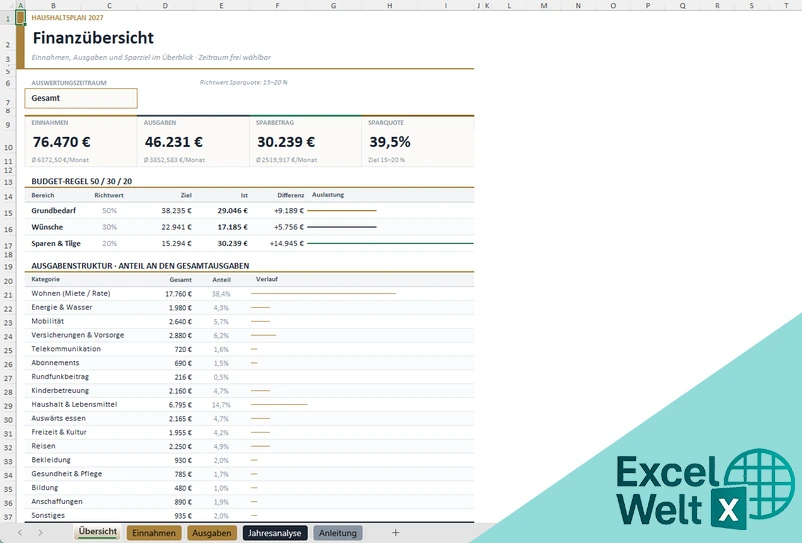This screenshot has height=543, width=802.
Task: Click the Bildung category
Action: pos(44,488)
